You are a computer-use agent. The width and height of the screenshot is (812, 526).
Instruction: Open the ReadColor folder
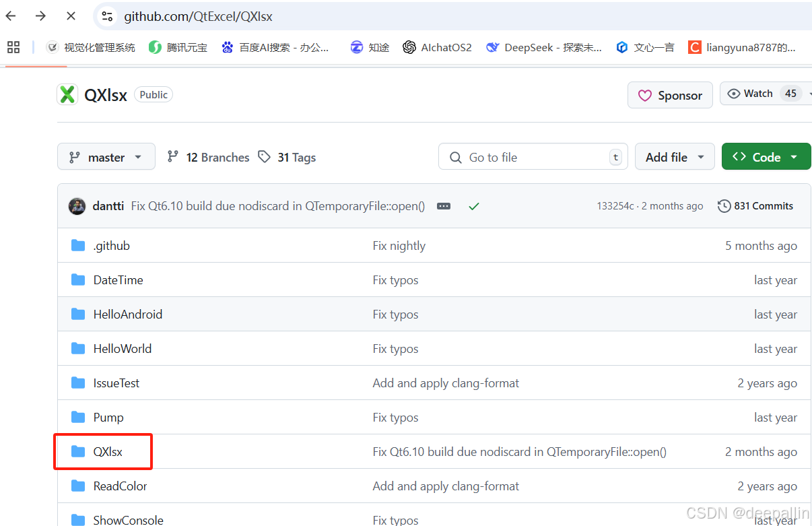pos(121,486)
